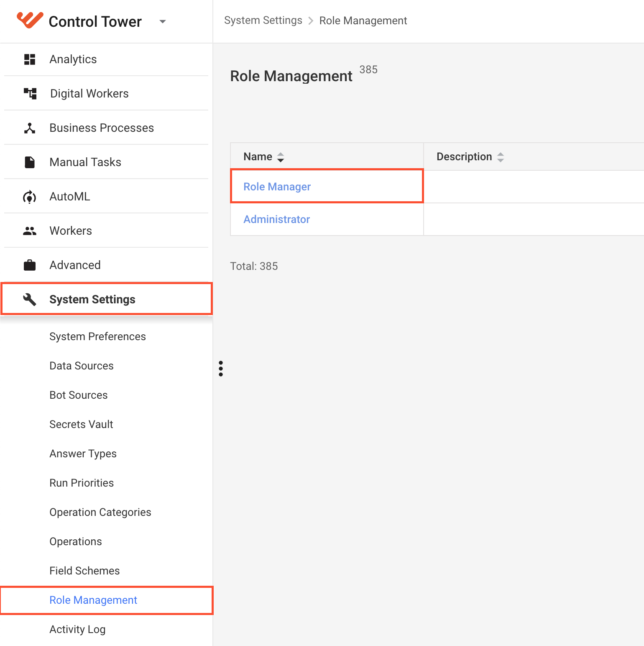Screen dimensions: 644x646
Task: Click the AutoML cycle icon
Action: pos(30,197)
